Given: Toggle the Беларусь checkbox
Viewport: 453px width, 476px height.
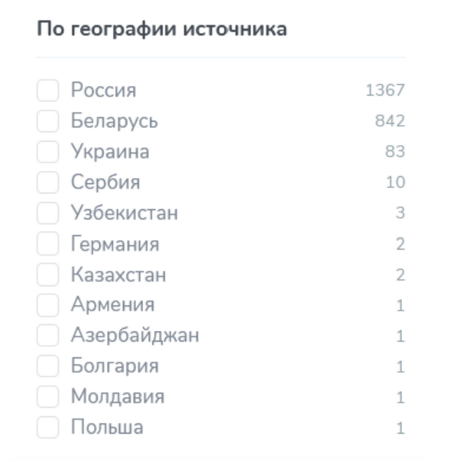Looking at the screenshot, I should [48, 121].
